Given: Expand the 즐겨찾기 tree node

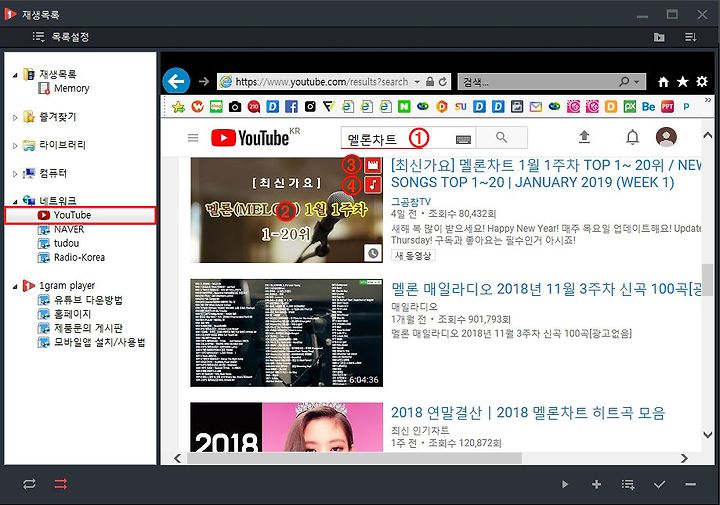Looking at the screenshot, I should point(15,118).
